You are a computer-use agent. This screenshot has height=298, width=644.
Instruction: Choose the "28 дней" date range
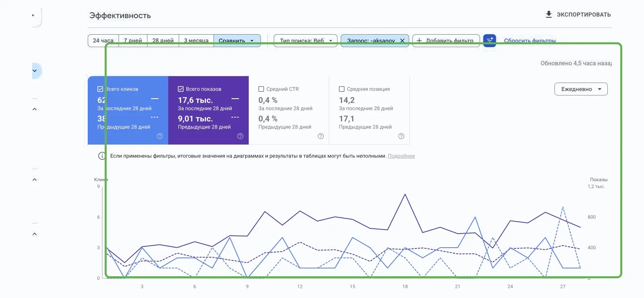pos(163,41)
